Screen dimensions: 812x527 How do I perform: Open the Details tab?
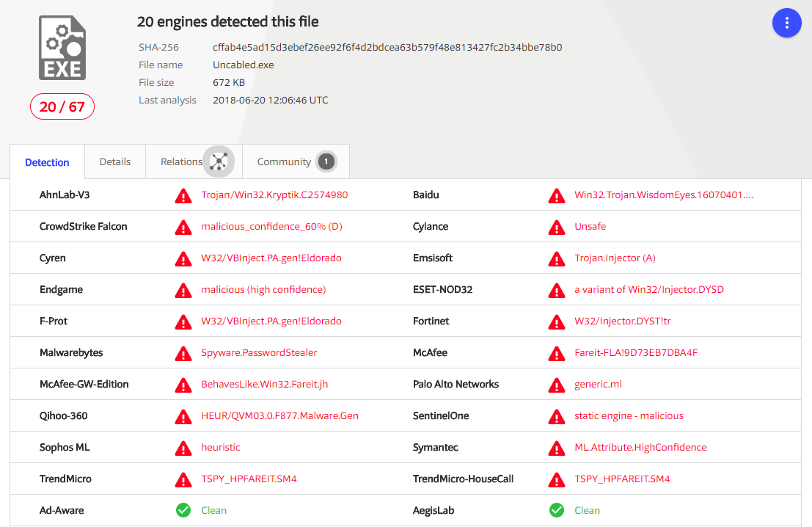click(115, 161)
